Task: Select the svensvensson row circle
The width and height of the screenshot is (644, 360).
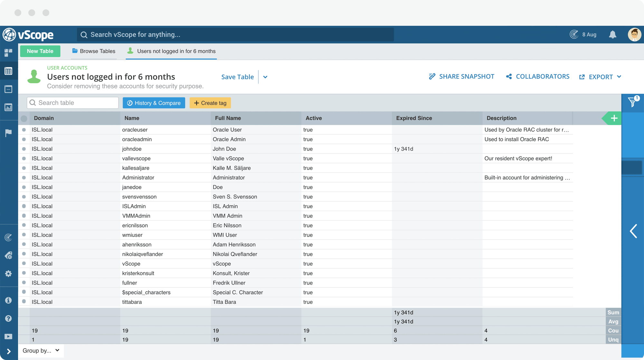Action: (24, 197)
